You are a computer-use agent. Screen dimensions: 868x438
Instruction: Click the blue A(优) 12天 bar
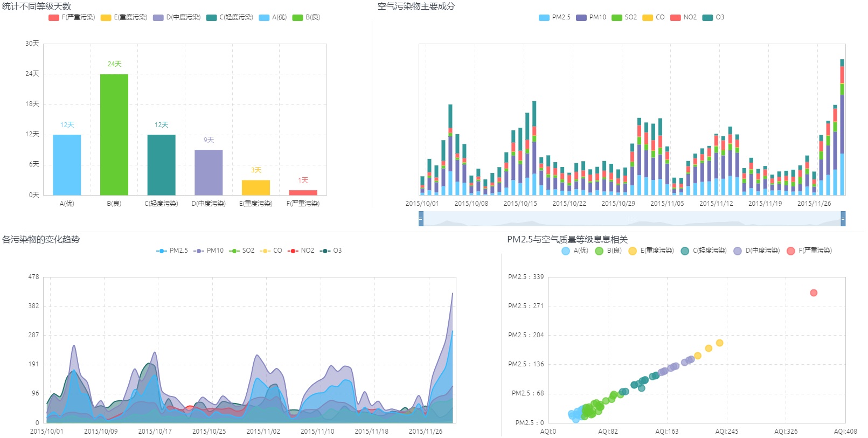(x=67, y=165)
